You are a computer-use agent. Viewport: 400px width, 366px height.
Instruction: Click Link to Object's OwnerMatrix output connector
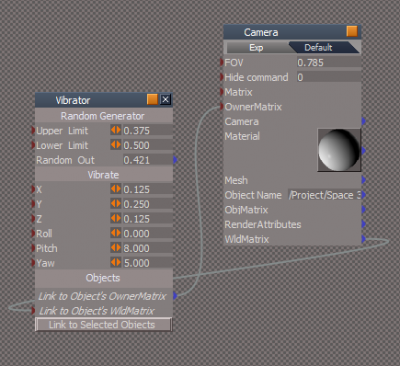coord(175,295)
